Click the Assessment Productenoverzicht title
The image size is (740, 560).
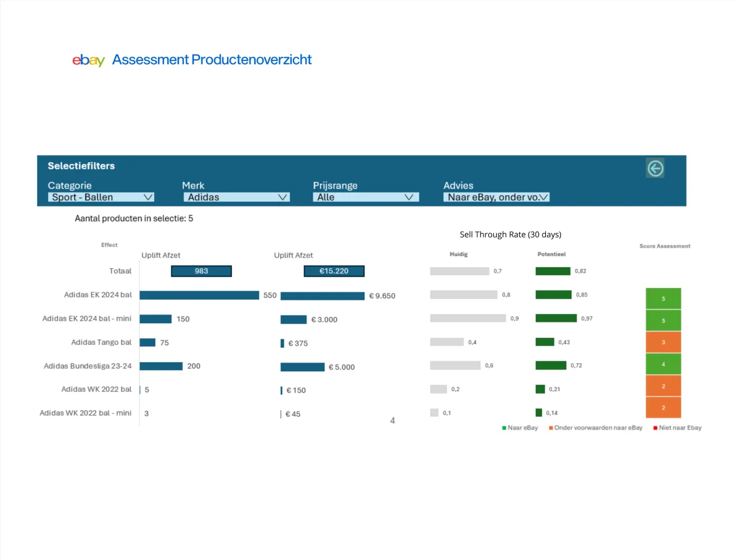coord(212,60)
